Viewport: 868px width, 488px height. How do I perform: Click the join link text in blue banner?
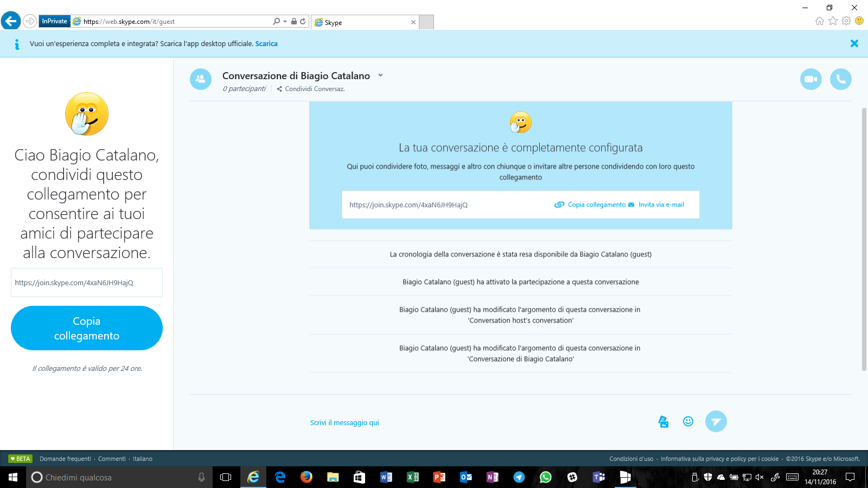click(409, 205)
